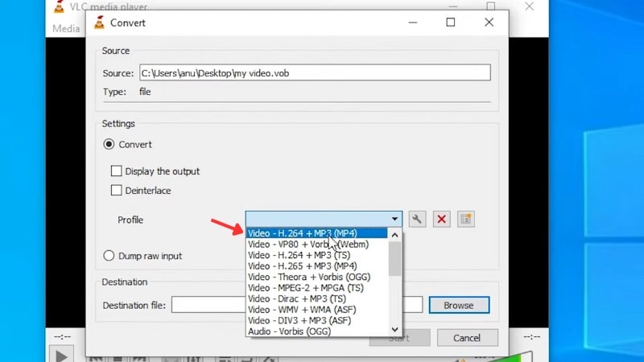
Task: Collapse the Profile combo box arrow
Action: pyautogui.click(x=394, y=219)
